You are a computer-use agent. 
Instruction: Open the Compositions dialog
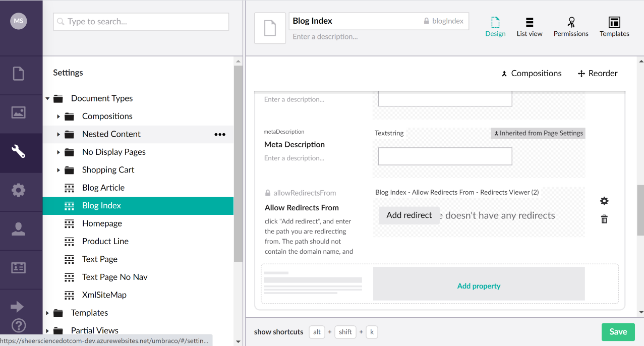tap(531, 74)
